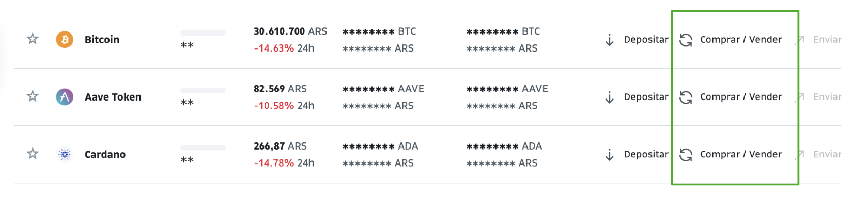The height and width of the screenshot is (197, 868).
Task: Click the Bitcoin deposit arrow icon
Action: (x=610, y=40)
